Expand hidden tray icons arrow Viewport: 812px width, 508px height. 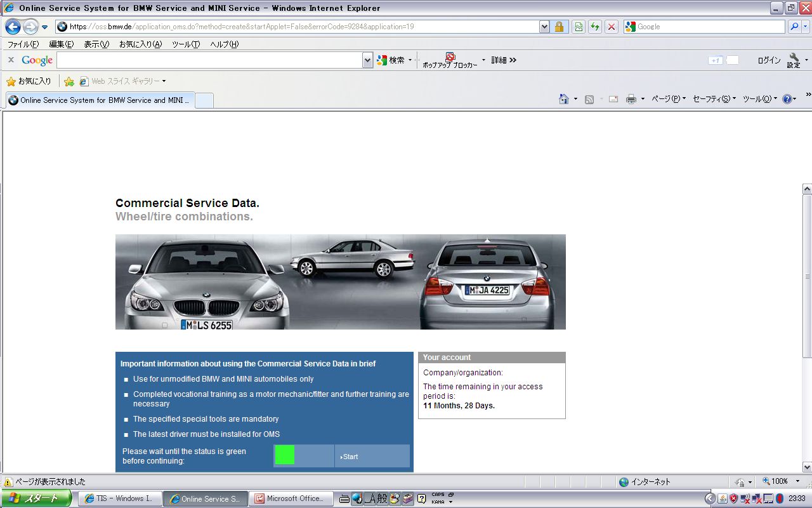[x=710, y=498]
